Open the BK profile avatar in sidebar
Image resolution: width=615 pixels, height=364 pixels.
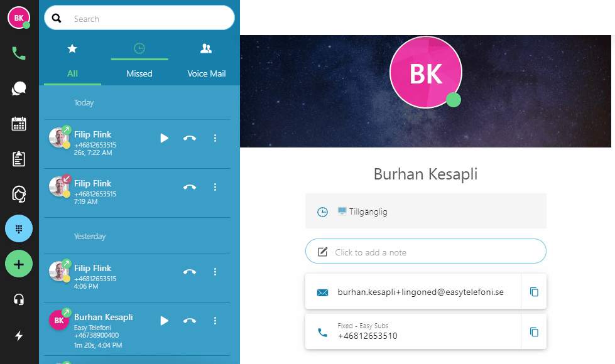click(19, 18)
